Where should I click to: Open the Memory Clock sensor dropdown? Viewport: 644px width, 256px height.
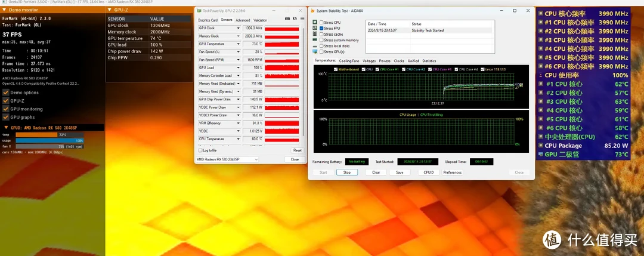point(238,36)
